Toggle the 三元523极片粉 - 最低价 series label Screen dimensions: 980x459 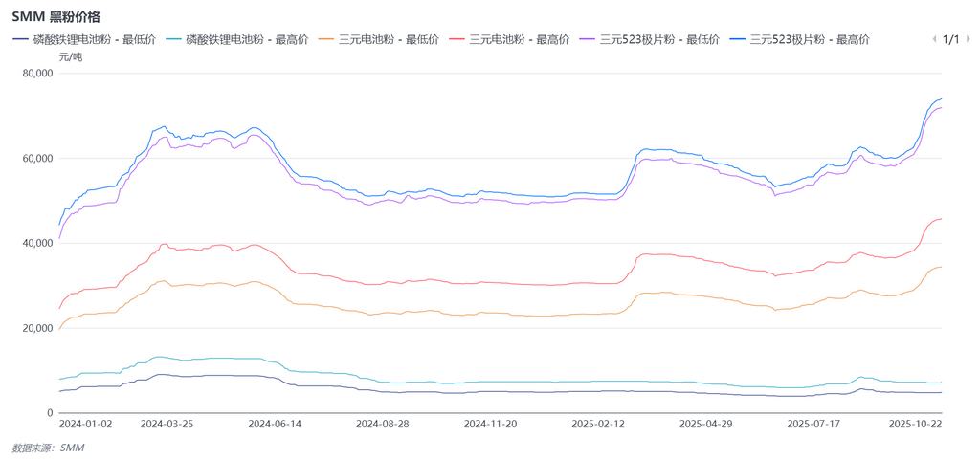tap(659, 39)
